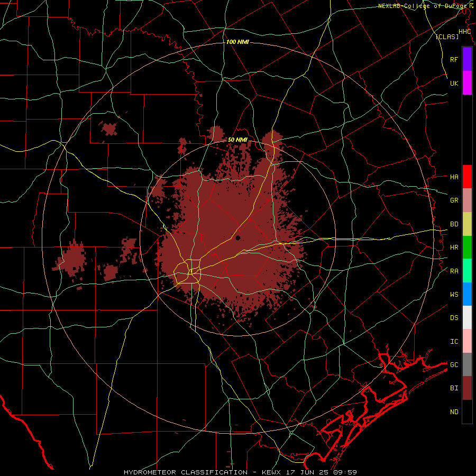Click the "RF" legend label text
This screenshot has height=476, width=476.
454,59
